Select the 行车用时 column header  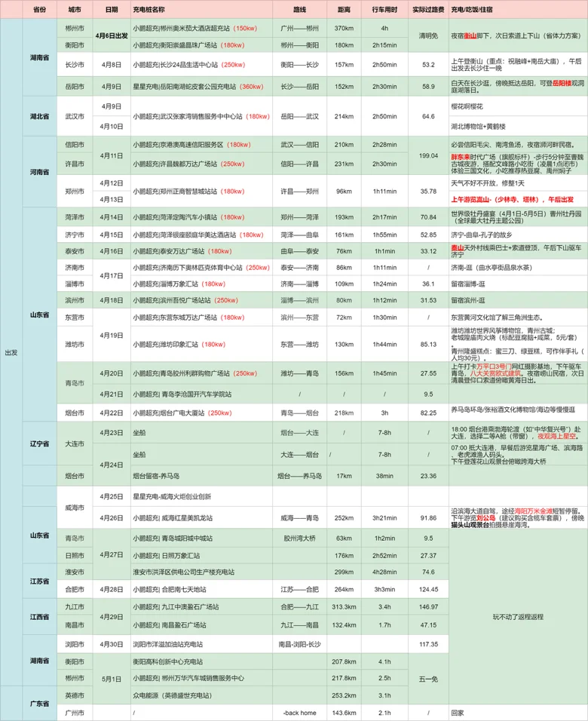(x=384, y=9)
